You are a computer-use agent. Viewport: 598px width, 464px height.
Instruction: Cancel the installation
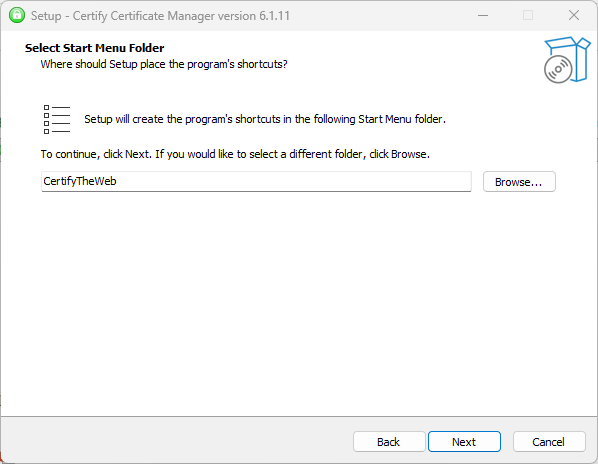click(x=549, y=442)
